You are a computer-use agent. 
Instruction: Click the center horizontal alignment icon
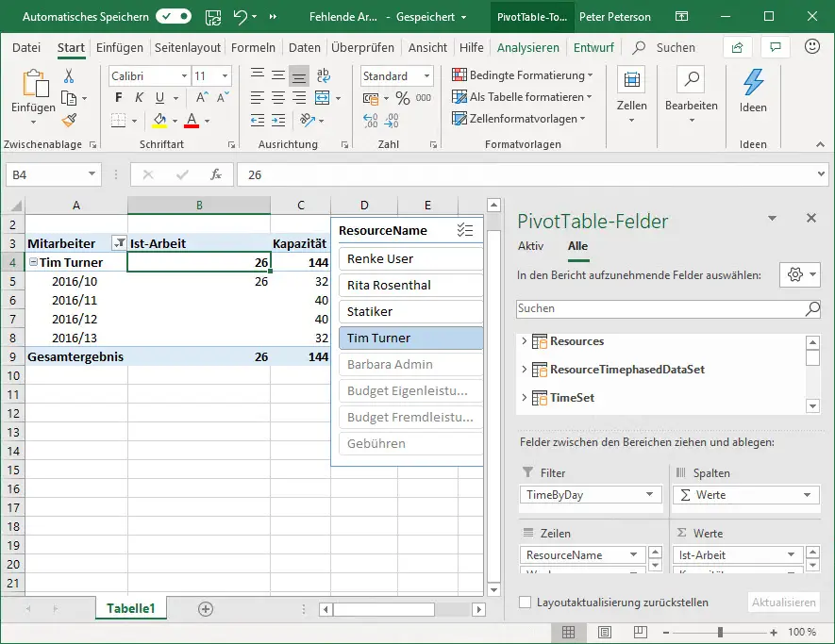click(x=278, y=98)
